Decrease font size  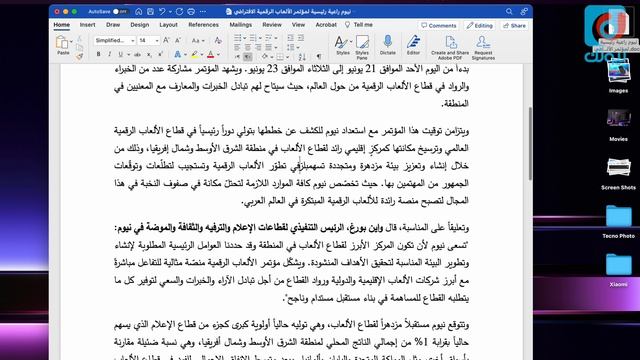coord(178,40)
